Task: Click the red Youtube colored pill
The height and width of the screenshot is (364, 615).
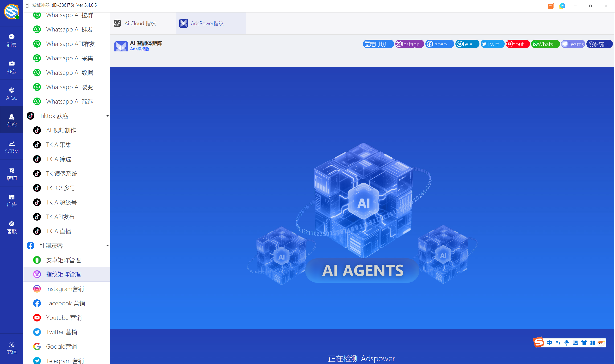Action: [x=517, y=44]
